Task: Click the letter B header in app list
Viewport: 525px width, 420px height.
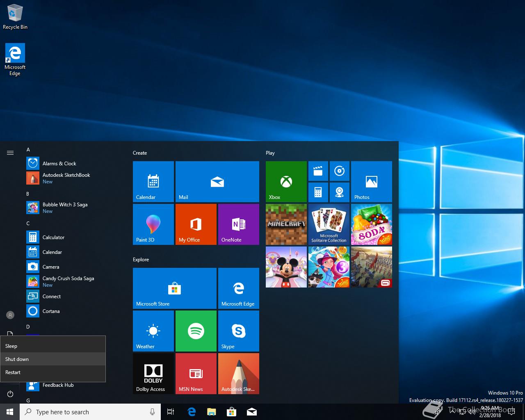Action: 28,194
